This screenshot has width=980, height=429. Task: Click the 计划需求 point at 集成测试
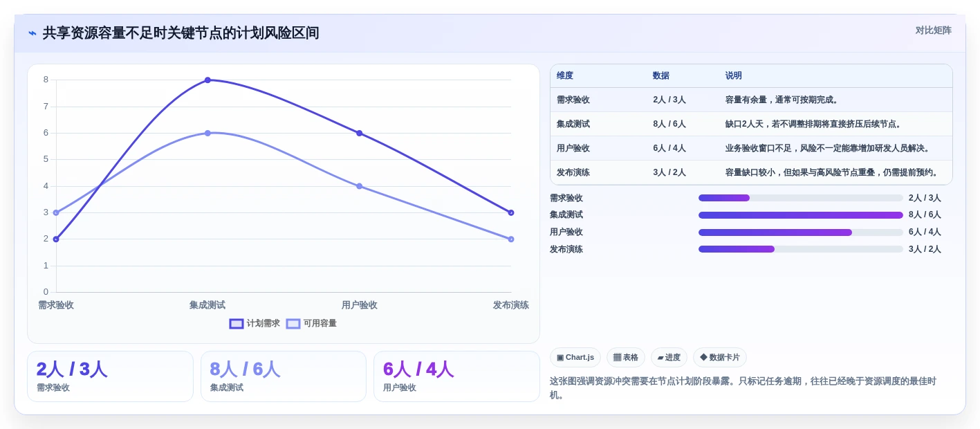[207, 80]
